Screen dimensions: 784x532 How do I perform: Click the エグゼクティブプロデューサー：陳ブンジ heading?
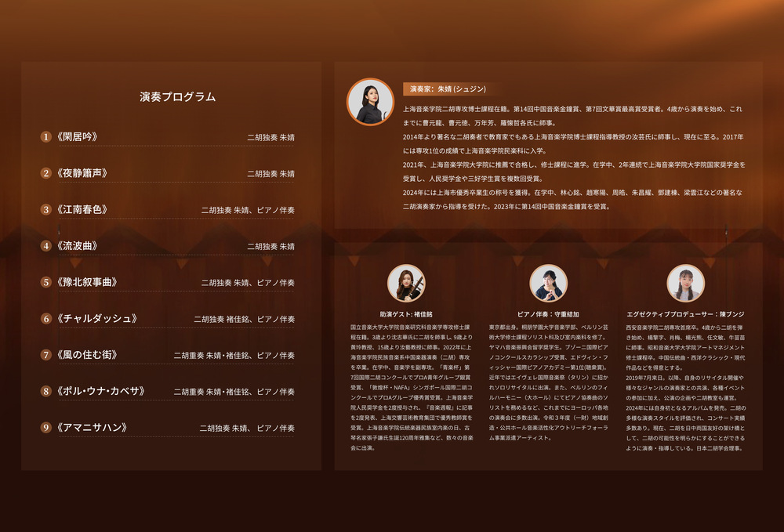(685, 313)
